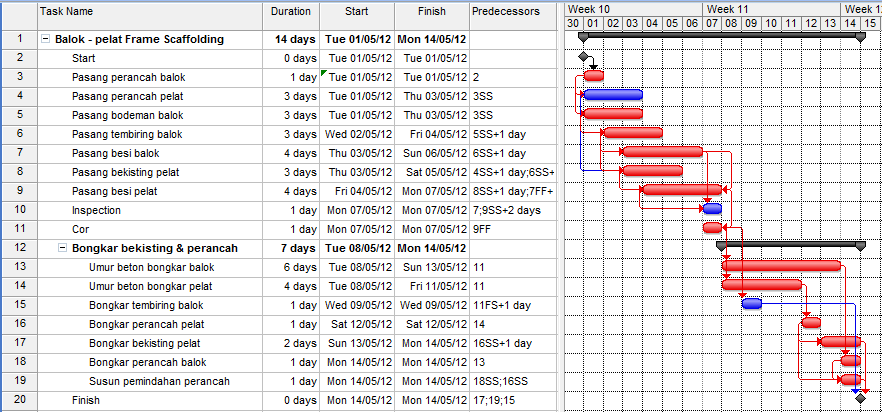882x412 pixels.
Task: Select the blue Pasang perancah pelat bar
Action: coord(612,95)
